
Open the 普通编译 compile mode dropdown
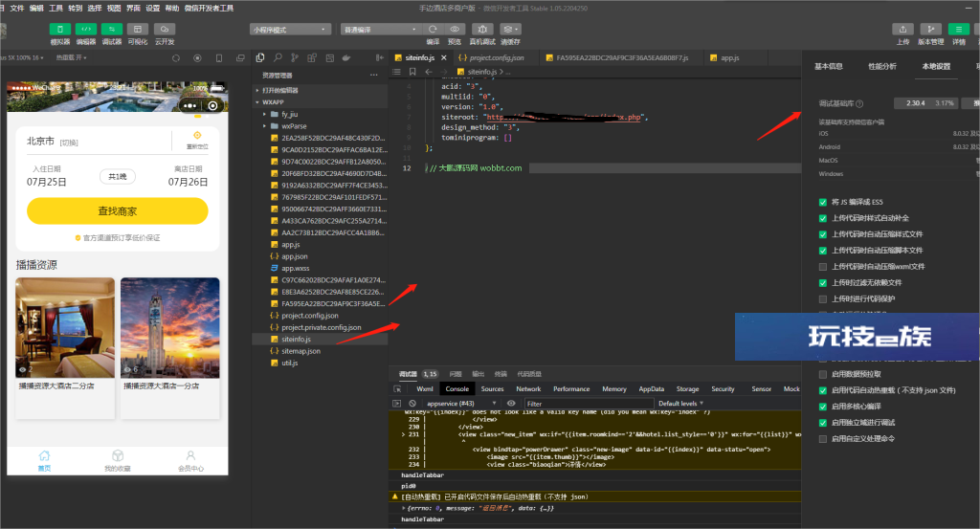pos(380,30)
